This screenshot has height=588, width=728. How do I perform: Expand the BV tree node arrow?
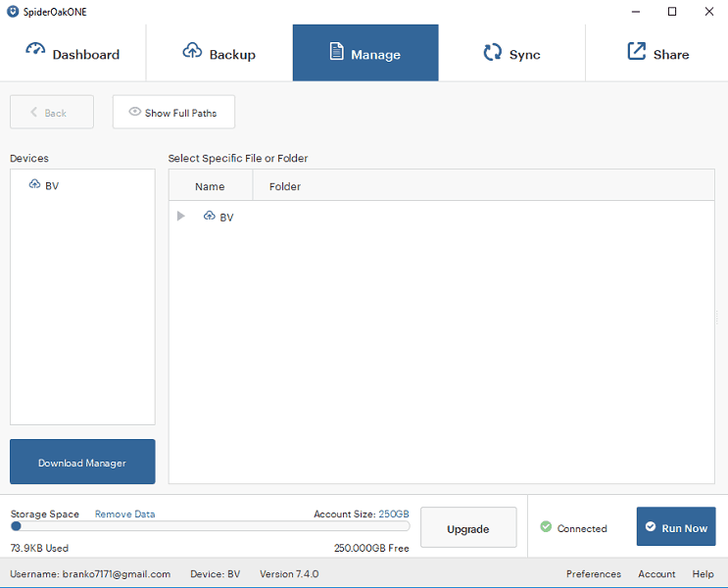(181, 216)
